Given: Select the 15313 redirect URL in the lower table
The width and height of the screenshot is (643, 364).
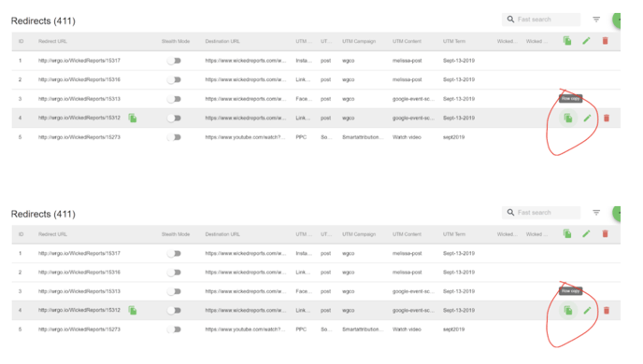Looking at the screenshot, I should 79,291.
